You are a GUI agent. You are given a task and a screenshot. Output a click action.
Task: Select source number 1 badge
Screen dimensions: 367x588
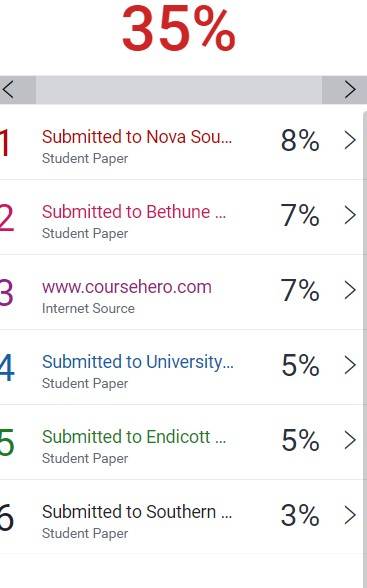(x=4, y=142)
